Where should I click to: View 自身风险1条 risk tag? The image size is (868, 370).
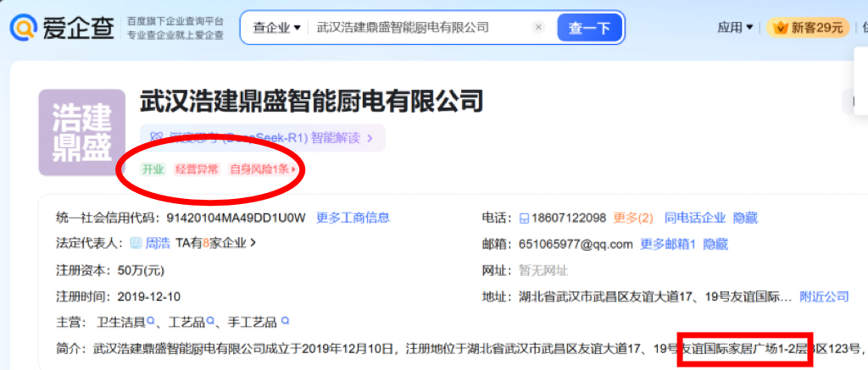(x=263, y=169)
